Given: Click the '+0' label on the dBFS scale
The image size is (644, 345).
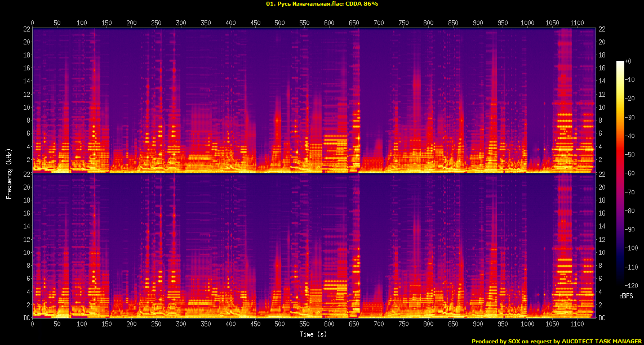Looking at the screenshot, I should (628, 61).
